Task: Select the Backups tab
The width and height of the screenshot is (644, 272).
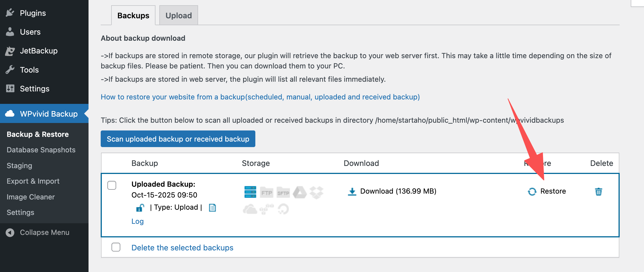Action: 133,16
